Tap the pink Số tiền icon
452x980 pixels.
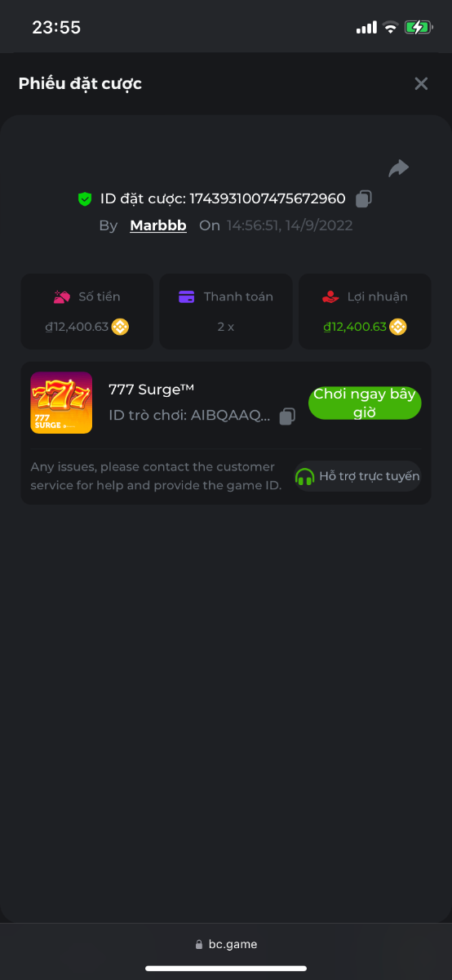[x=62, y=296]
